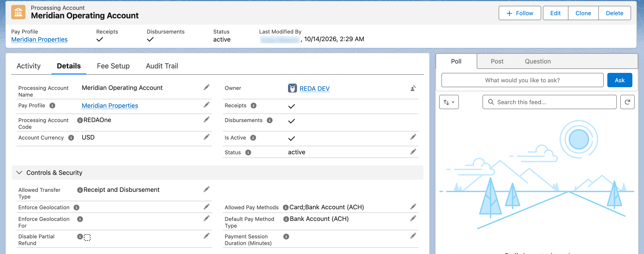Click the Receipts checkmark in header
Image resolution: width=644 pixels, height=254 pixels.
(100, 39)
